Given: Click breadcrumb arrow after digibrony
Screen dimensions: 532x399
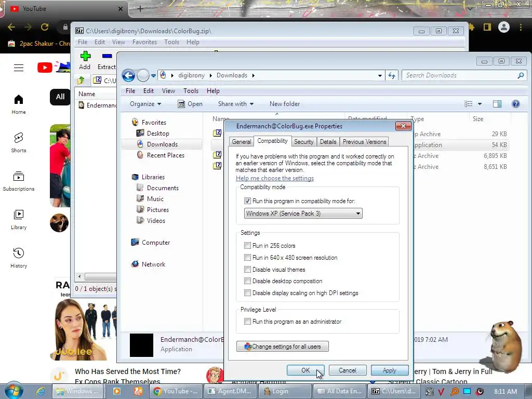Looking at the screenshot, I should pos(211,75).
